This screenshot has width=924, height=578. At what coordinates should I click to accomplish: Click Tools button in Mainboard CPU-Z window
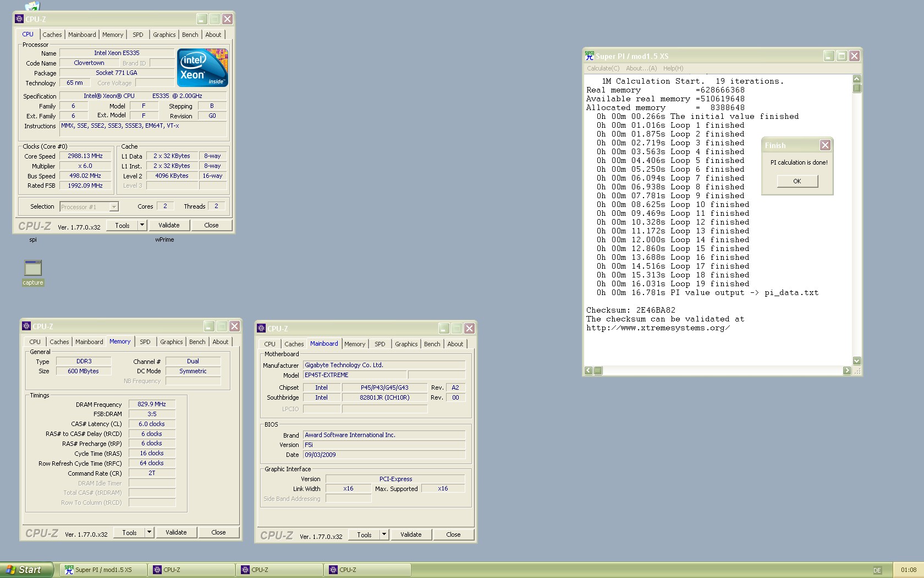(x=364, y=535)
